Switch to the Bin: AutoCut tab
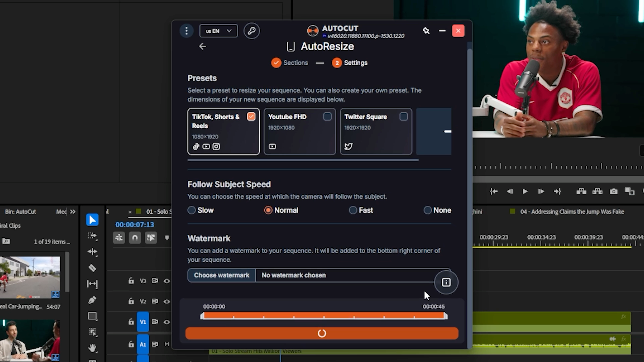 [x=20, y=212]
